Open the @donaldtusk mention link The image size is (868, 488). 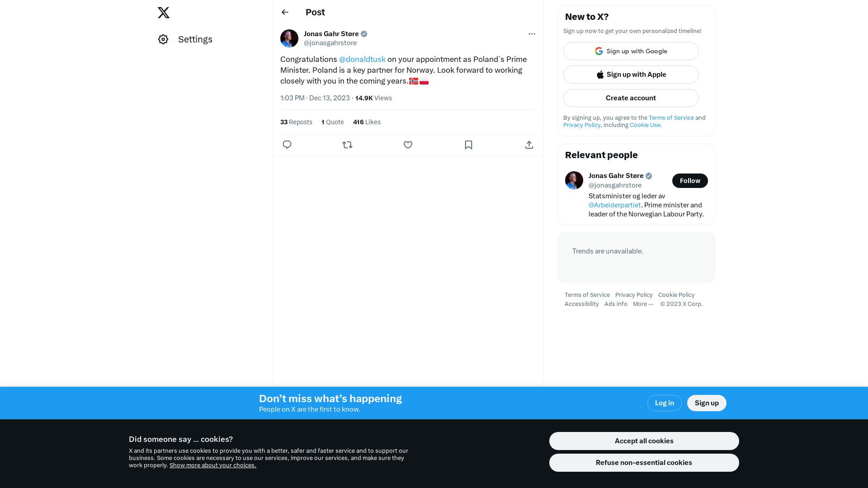coord(362,59)
